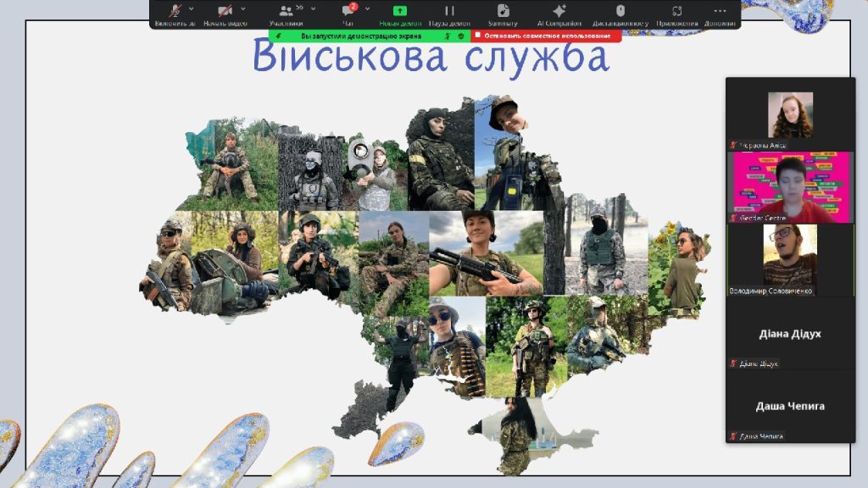Click the slide title 'Військова служба'
868x488 pixels.
(431, 57)
